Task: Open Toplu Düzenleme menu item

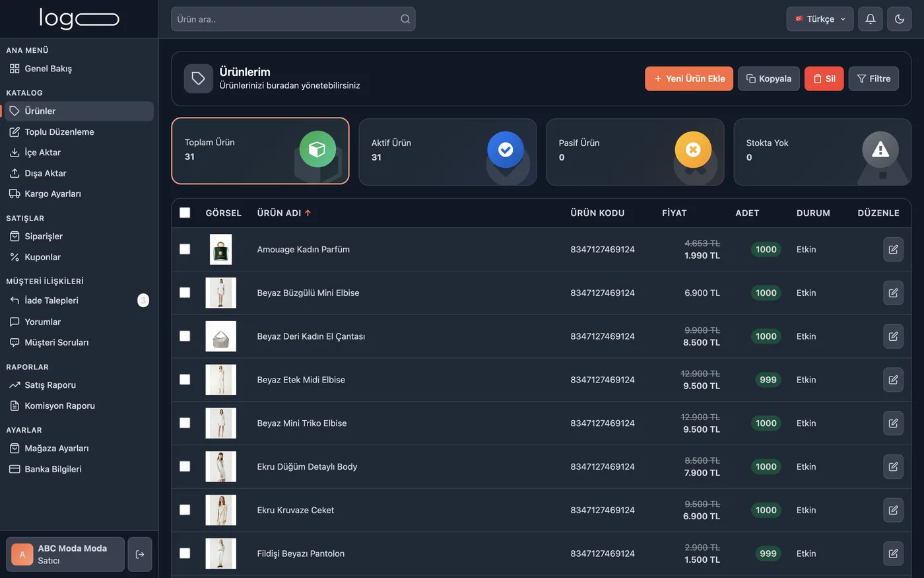Action: point(79,132)
